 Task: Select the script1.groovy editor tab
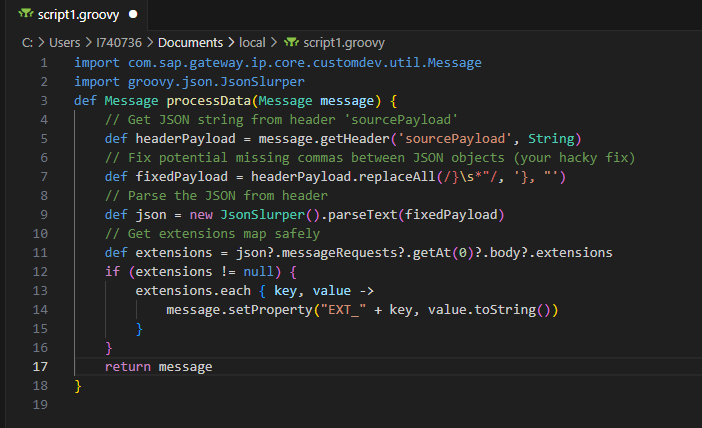pos(77,15)
